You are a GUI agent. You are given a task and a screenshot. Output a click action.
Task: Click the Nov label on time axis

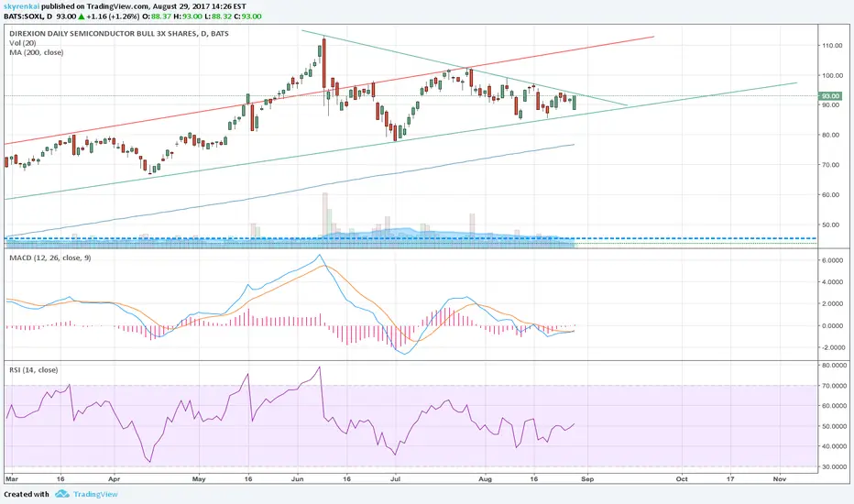pos(780,479)
